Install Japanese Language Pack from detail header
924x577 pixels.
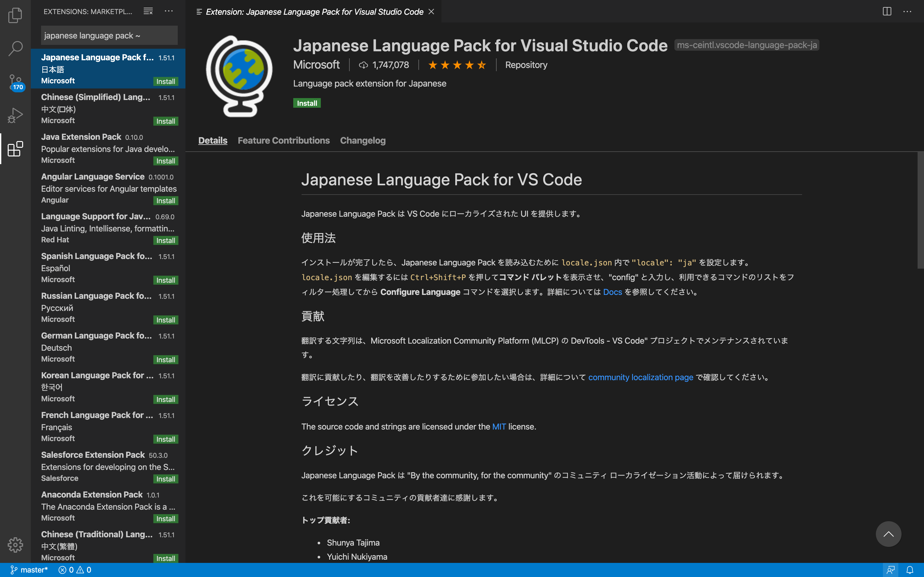pos(307,103)
